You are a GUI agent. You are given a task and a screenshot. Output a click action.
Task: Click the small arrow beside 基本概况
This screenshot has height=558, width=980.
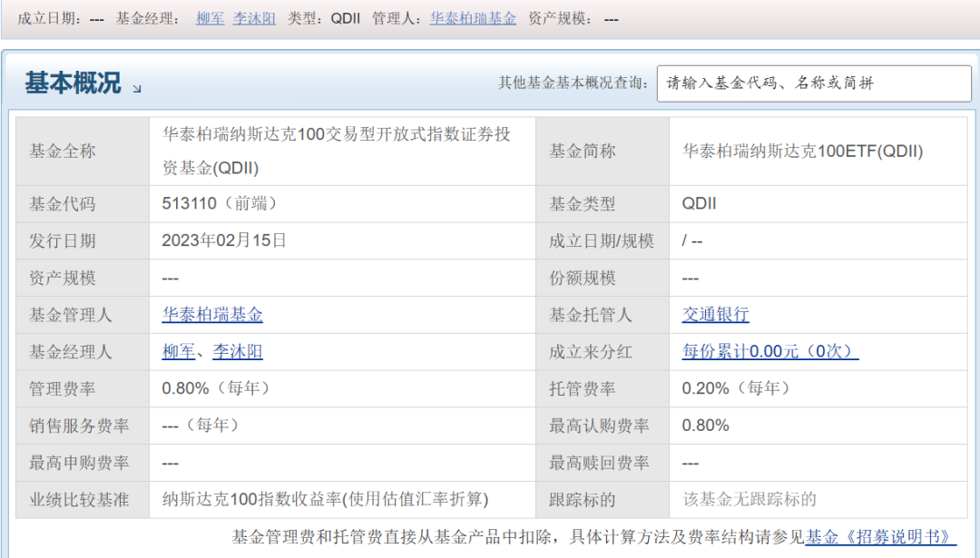pos(137,89)
